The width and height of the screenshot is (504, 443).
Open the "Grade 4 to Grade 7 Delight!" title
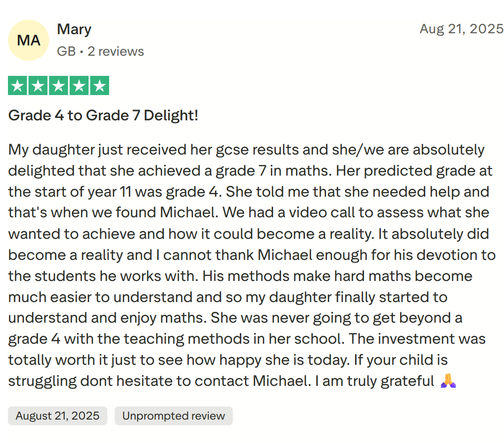coord(104,115)
